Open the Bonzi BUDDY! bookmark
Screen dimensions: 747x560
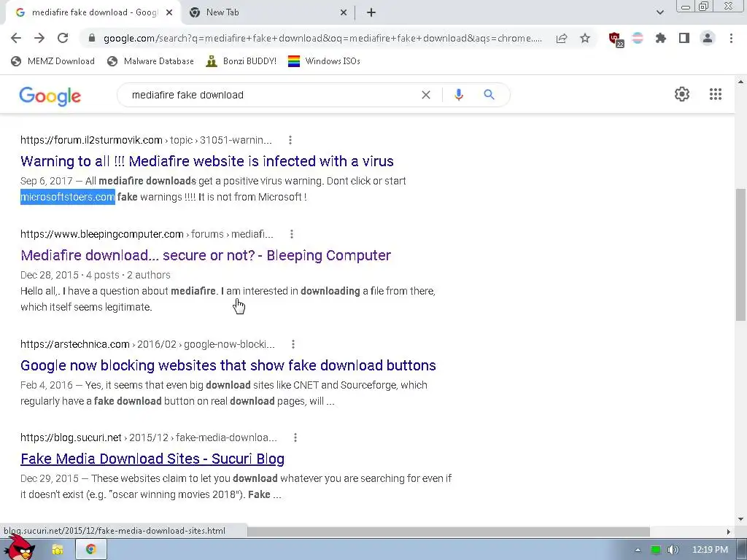click(241, 61)
